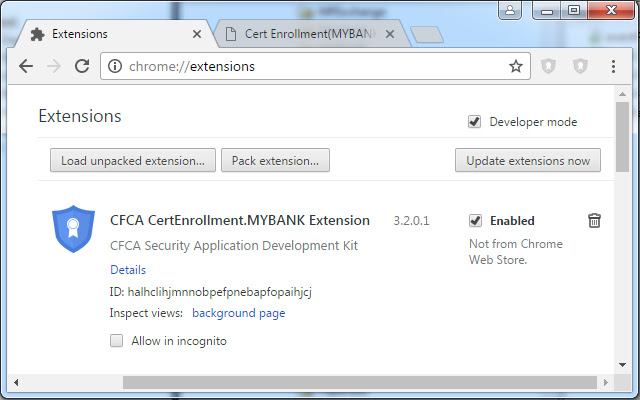Screen dimensions: 640x400
Task: Click Load unpacked extension button
Action: [x=133, y=160]
